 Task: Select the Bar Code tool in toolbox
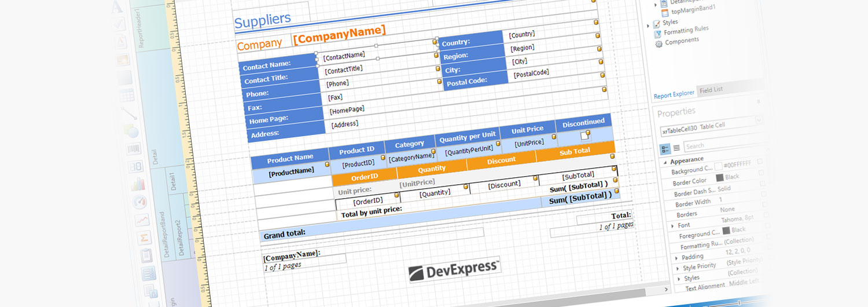[x=134, y=149]
